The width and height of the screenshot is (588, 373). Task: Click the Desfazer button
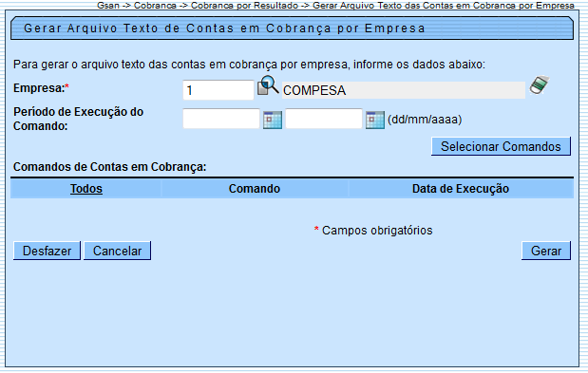47,251
